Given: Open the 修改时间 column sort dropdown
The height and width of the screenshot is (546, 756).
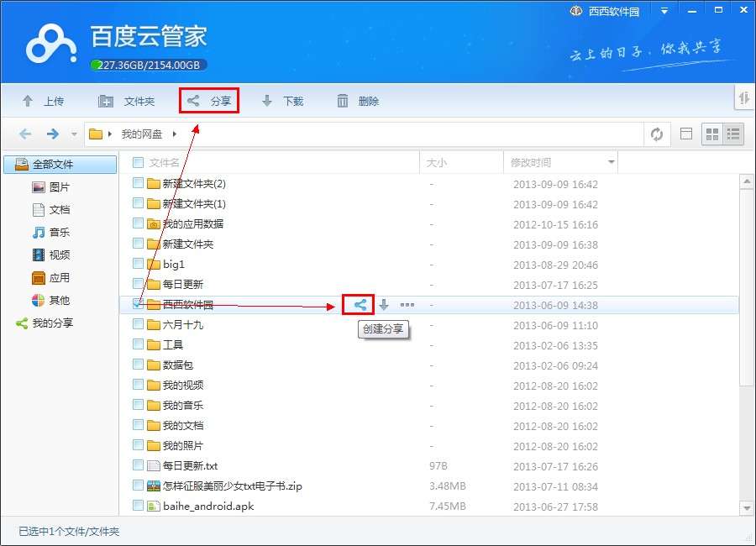Looking at the screenshot, I should tap(610, 161).
